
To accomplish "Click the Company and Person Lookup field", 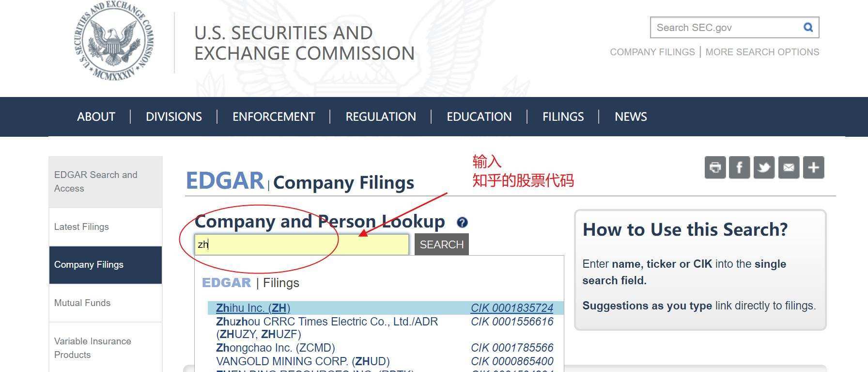I will [301, 244].
